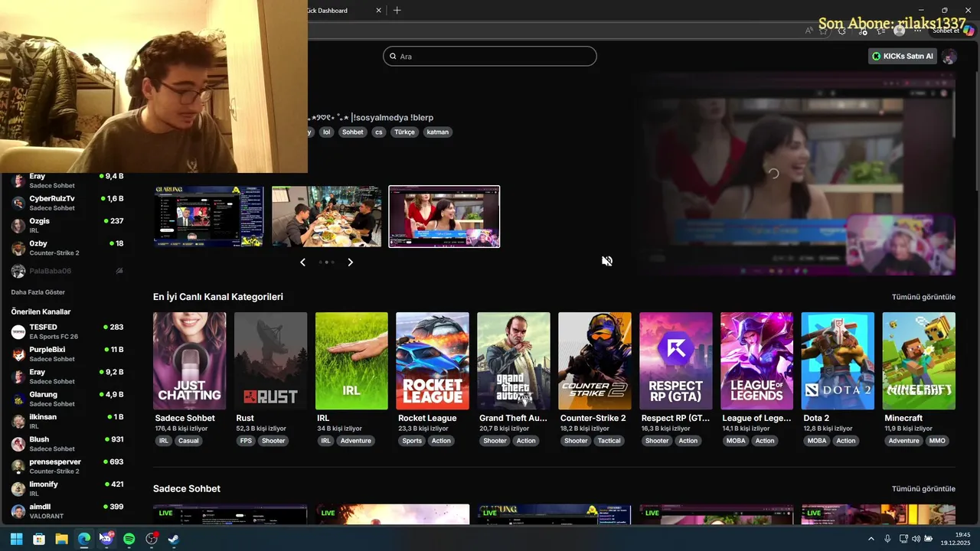Open Copilot Sohbet et button
The image size is (980, 551).
tap(954, 31)
